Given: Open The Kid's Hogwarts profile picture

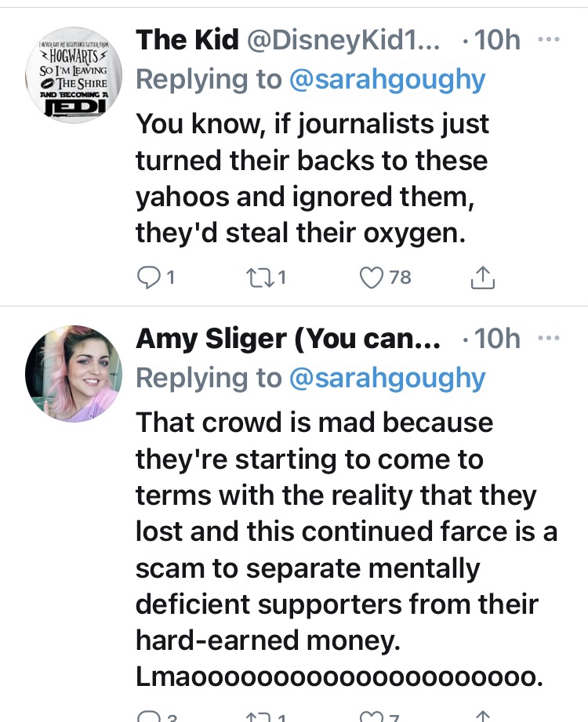Looking at the screenshot, I should (x=73, y=78).
